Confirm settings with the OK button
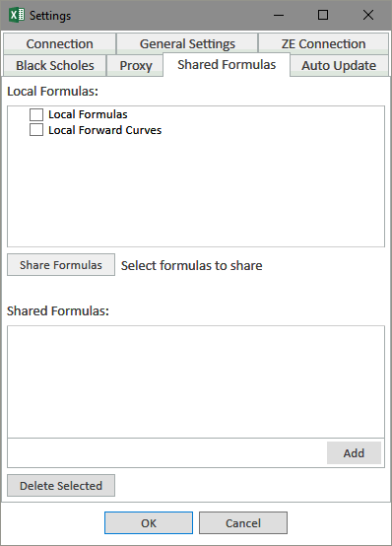 149,523
